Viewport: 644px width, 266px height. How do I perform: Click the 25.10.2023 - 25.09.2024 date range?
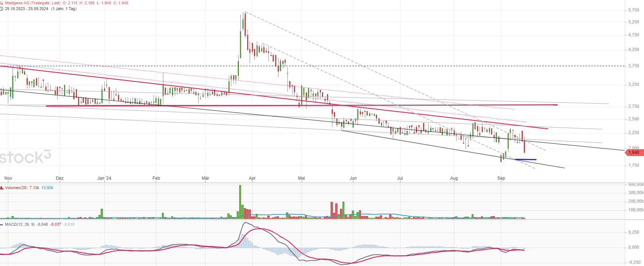click(x=27, y=9)
